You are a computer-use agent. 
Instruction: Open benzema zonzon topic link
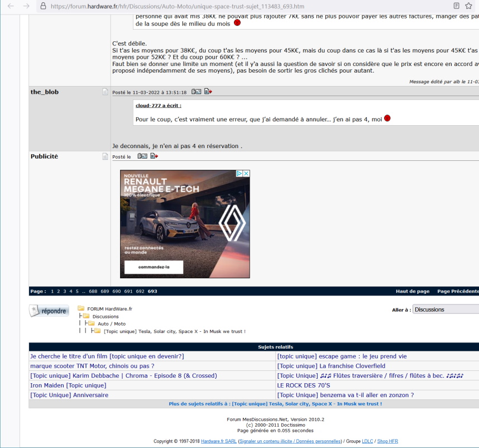point(346,395)
